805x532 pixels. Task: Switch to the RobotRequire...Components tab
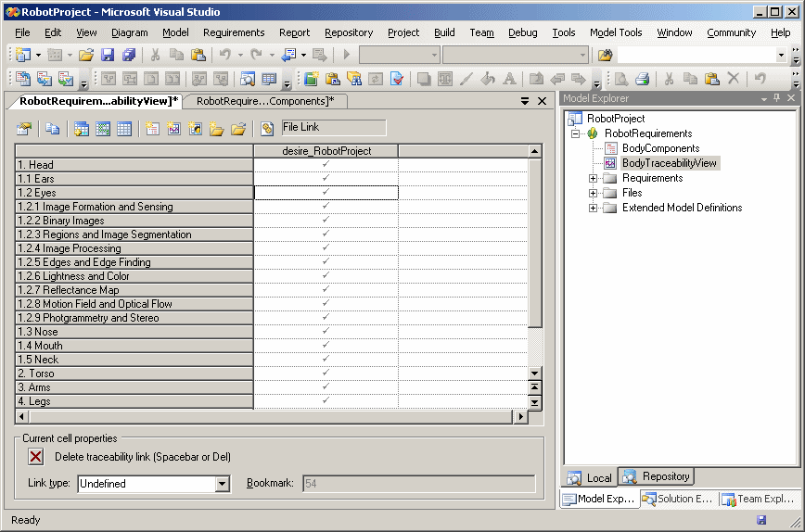pos(265,101)
